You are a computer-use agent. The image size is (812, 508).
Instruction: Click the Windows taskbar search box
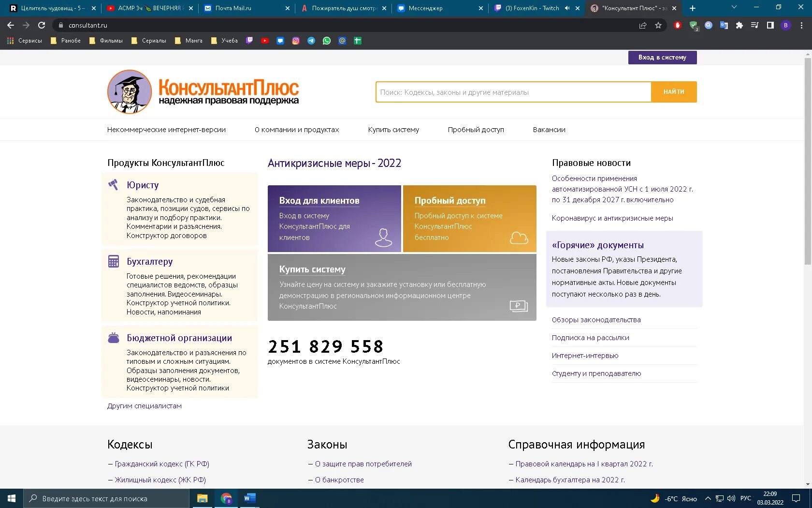(x=106, y=498)
